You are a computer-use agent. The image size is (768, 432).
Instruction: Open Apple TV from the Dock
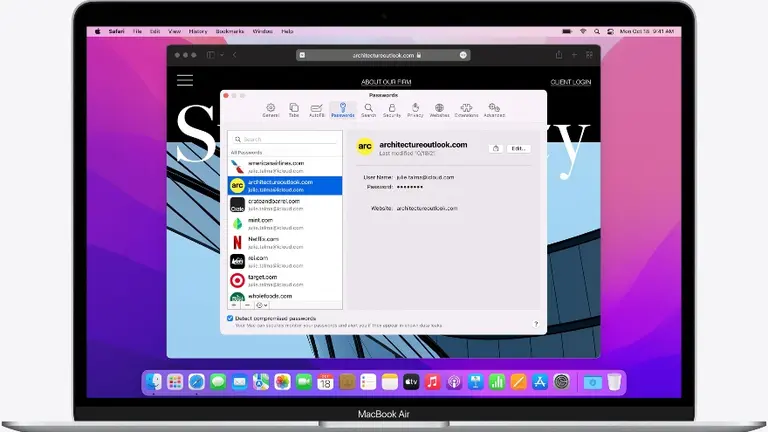(411, 382)
